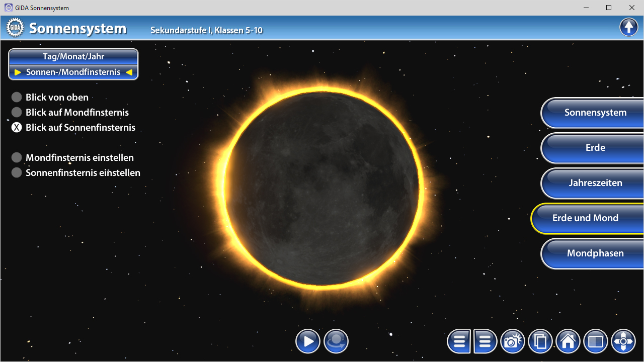644x362 pixels.
Task: Switch to Tag/Monat/Jahr tab
Action: click(73, 57)
